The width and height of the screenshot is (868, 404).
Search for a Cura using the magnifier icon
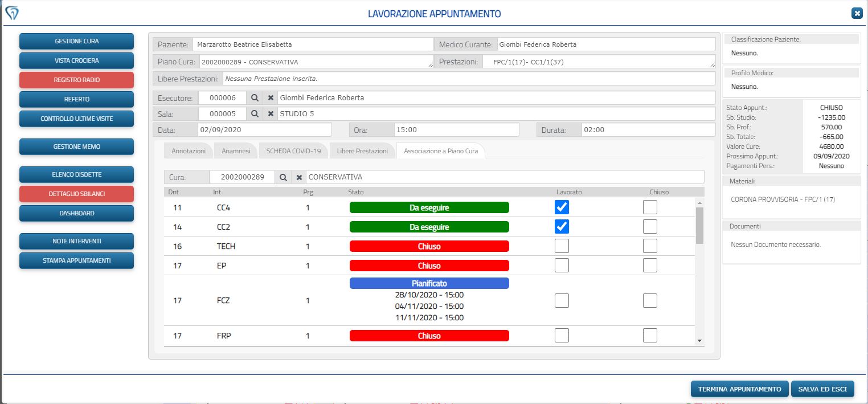point(283,177)
